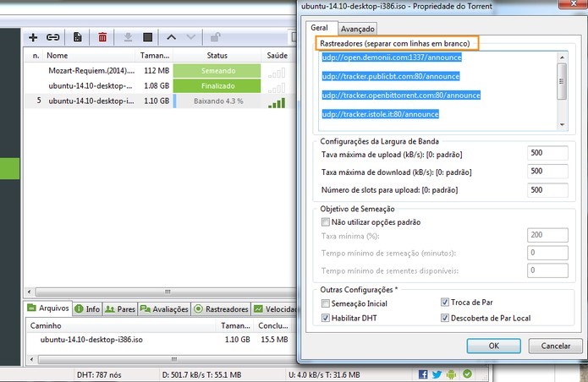Click the add torrent from URL link icon

tap(52, 37)
